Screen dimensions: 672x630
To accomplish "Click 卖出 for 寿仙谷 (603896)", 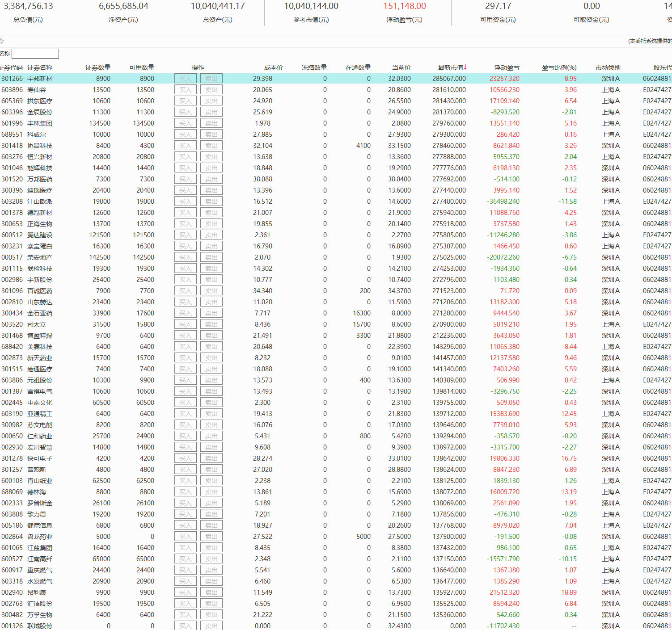I will click(x=211, y=90).
